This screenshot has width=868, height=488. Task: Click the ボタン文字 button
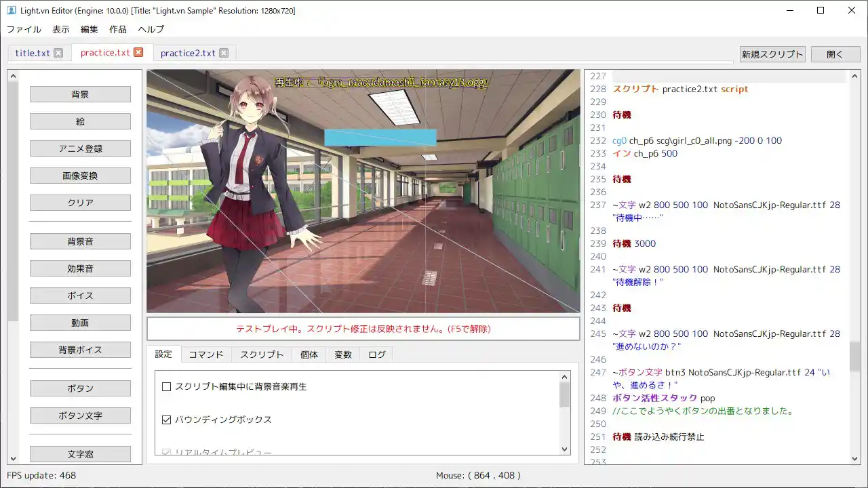coord(80,415)
